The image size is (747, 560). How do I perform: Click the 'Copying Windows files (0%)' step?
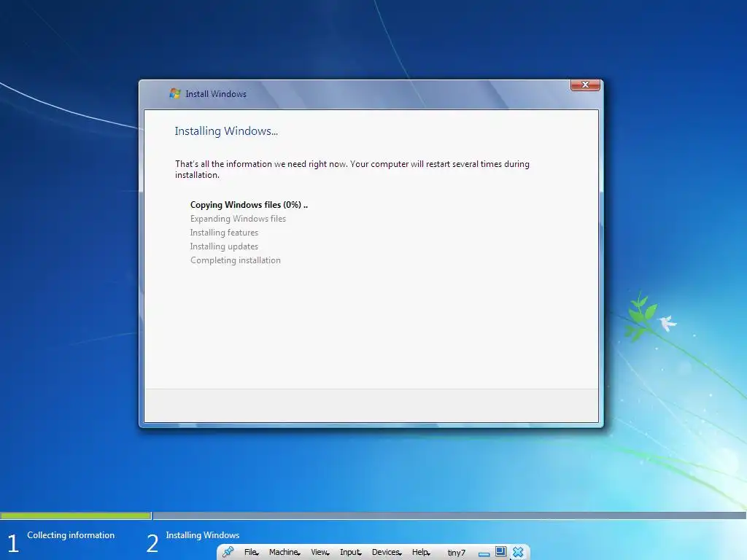(249, 205)
